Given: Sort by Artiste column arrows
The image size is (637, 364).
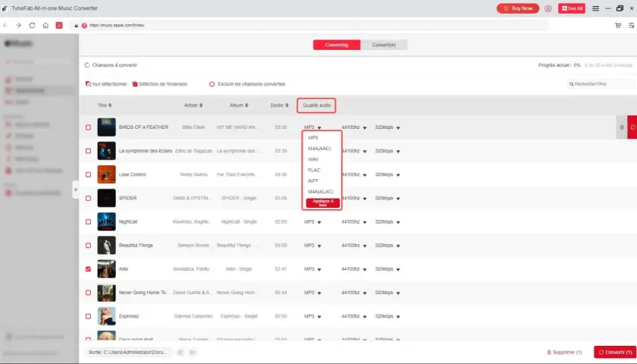Looking at the screenshot, I should click(x=201, y=105).
